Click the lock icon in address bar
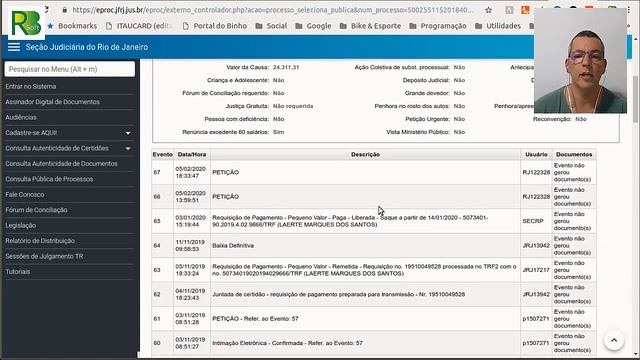This screenshot has width=640, height=360. click(x=64, y=10)
